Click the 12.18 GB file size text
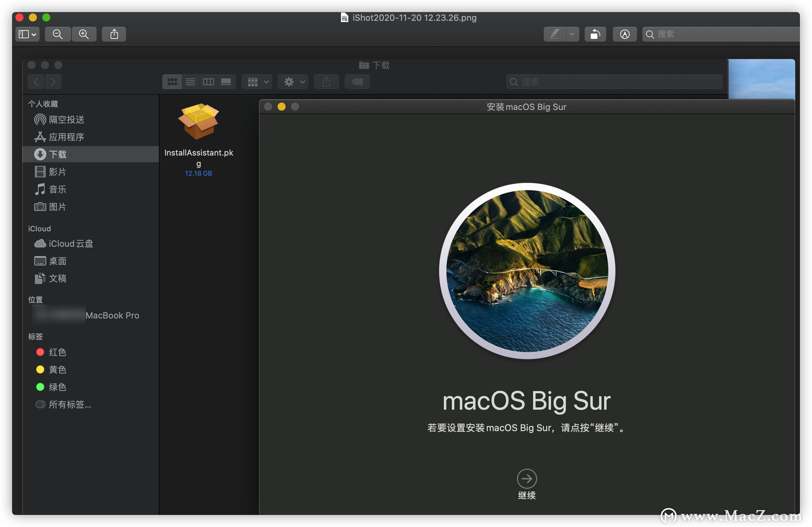The height and width of the screenshot is (527, 812). 198,173
